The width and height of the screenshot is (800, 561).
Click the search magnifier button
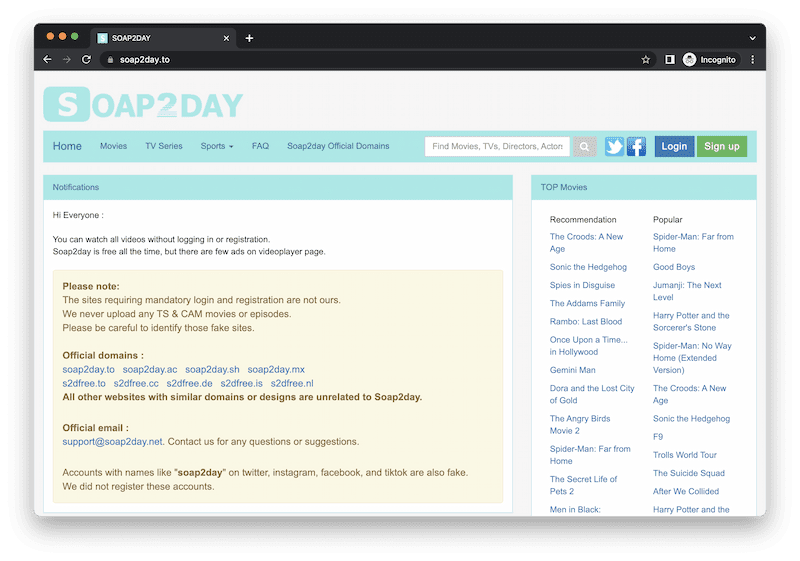coord(584,146)
